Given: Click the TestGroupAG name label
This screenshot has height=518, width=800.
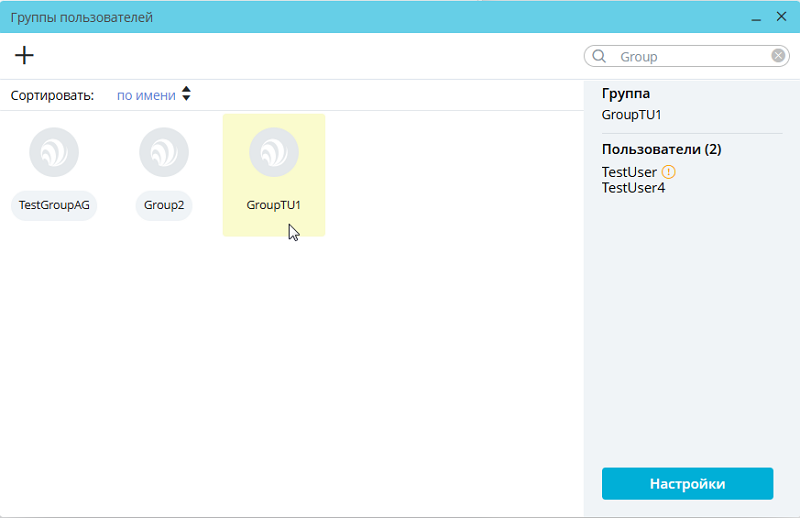Looking at the screenshot, I should 54,205.
